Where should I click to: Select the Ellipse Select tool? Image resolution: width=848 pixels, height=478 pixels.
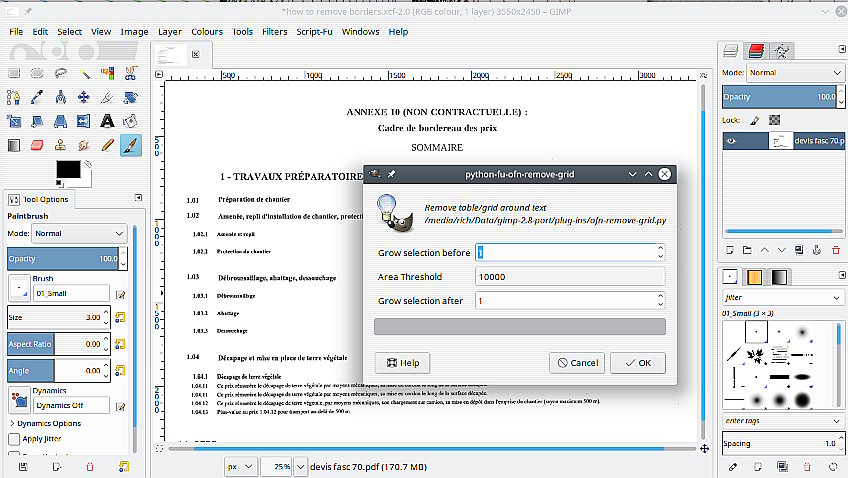tap(37, 73)
